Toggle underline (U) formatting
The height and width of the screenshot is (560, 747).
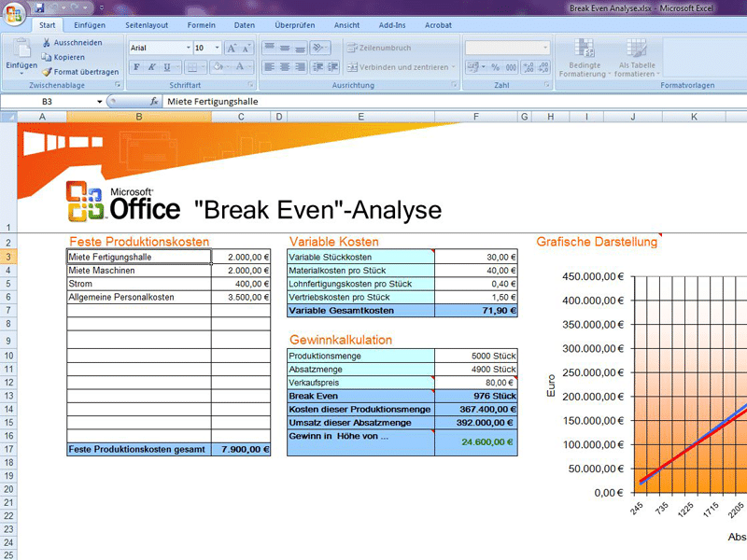[167, 67]
